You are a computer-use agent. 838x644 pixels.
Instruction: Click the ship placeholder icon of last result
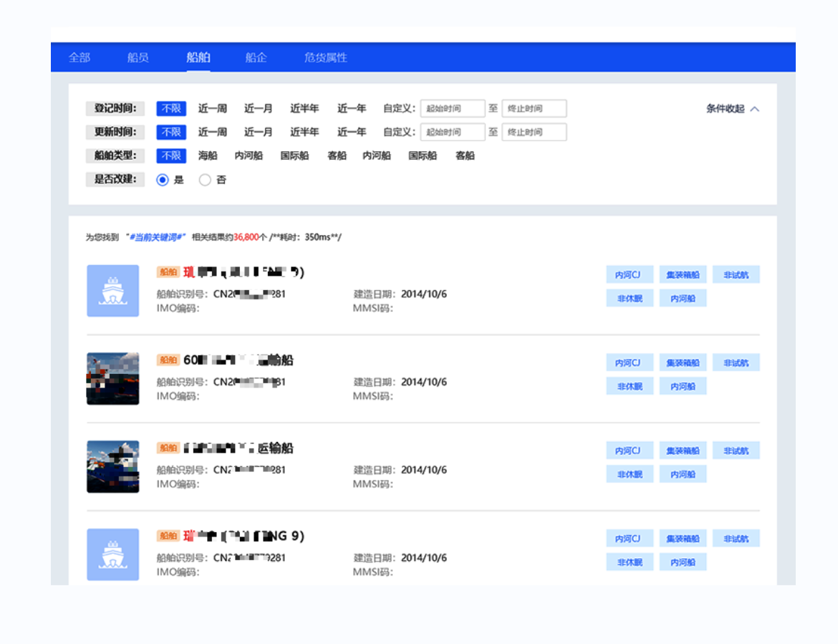click(x=113, y=554)
